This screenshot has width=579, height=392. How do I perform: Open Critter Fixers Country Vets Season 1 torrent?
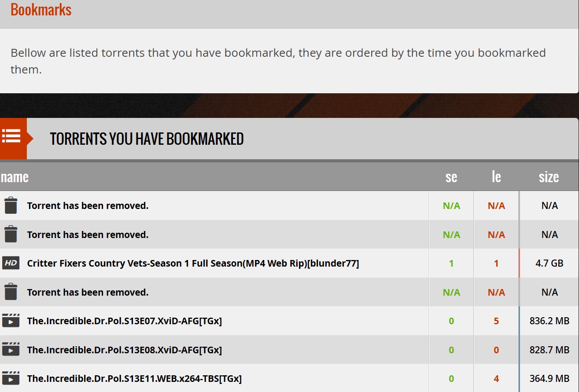pyautogui.click(x=193, y=264)
